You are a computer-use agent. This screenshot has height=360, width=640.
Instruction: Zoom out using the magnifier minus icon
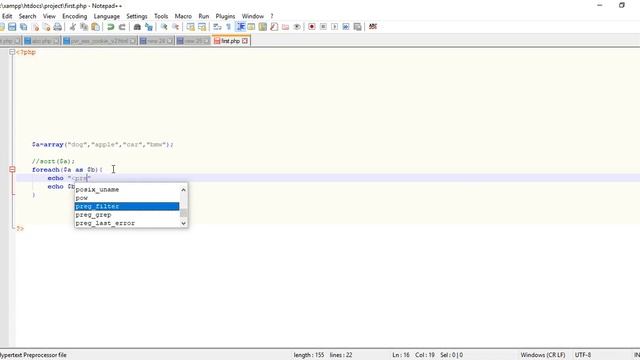coord(175,27)
